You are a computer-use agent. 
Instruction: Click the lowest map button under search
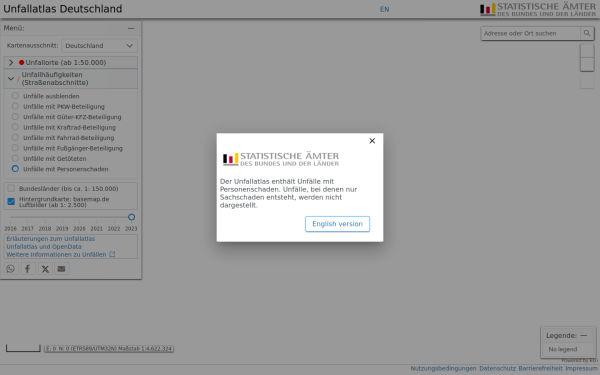coord(587,82)
